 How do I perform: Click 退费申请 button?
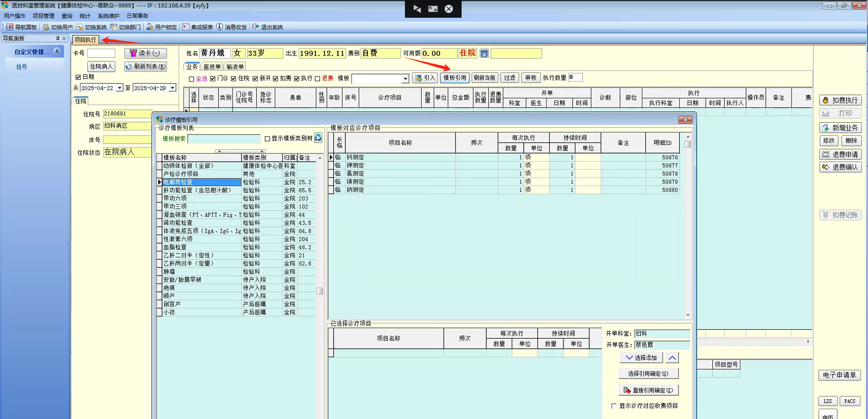840,154
